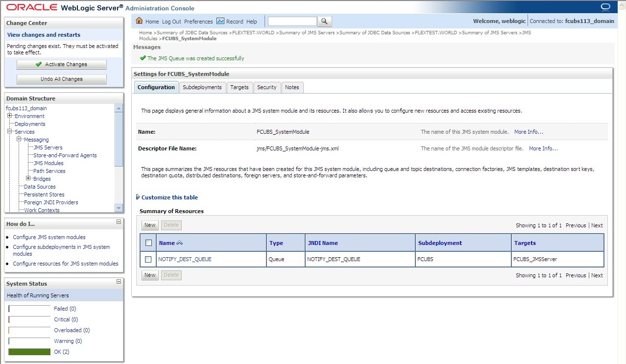The width and height of the screenshot is (626, 364).
Task: Collapse the System Status panel
Action: coord(119,282)
